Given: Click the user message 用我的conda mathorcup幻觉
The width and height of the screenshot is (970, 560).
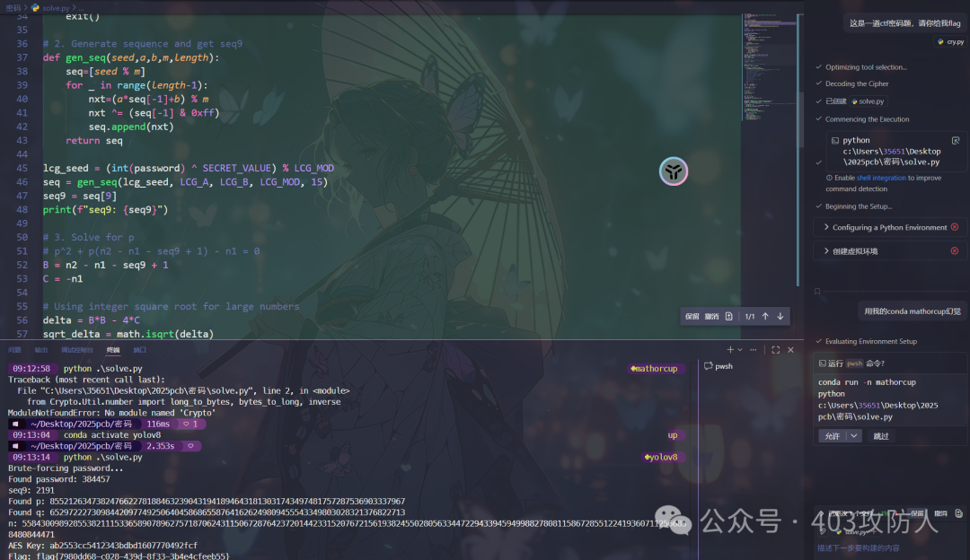Looking at the screenshot, I should 913,311.
